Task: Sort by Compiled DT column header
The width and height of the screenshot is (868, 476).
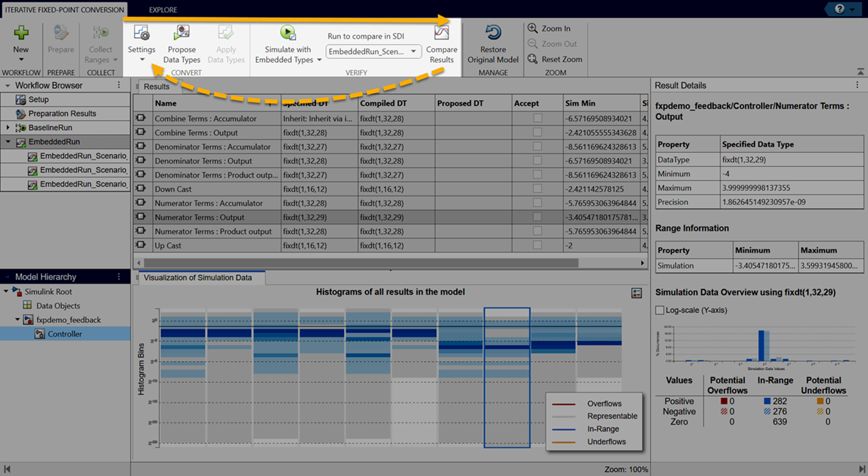Action: pos(396,103)
